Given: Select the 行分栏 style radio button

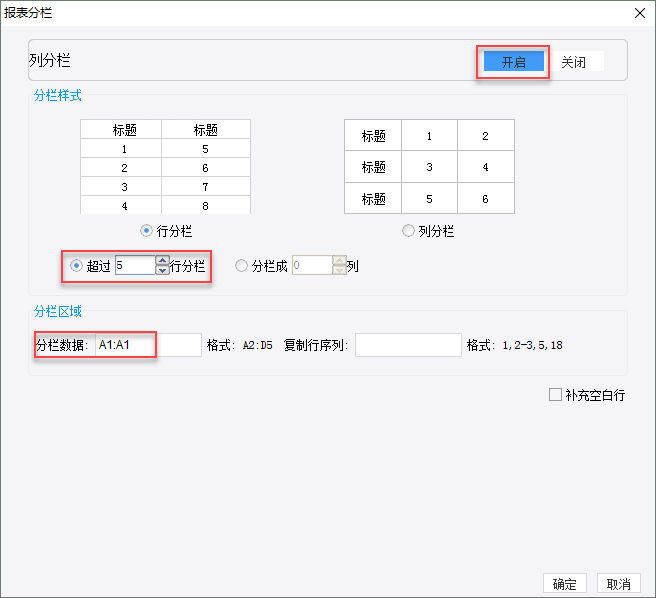Looking at the screenshot, I should point(146,231).
